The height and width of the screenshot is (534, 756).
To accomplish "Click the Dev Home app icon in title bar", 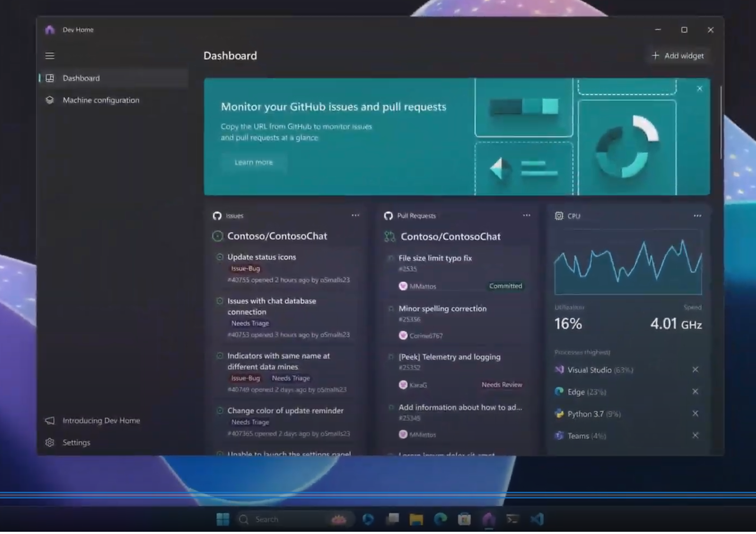I will pyautogui.click(x=50, y=30).
